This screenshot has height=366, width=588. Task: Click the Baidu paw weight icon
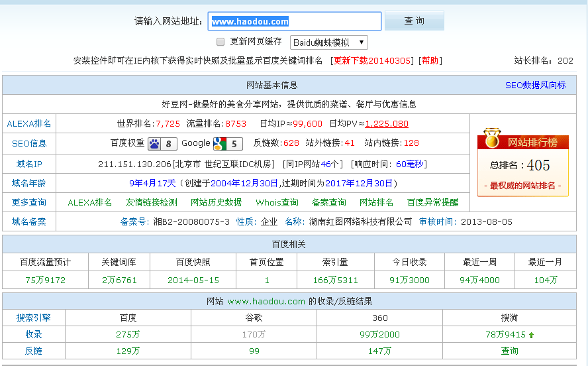coord(162,143)
